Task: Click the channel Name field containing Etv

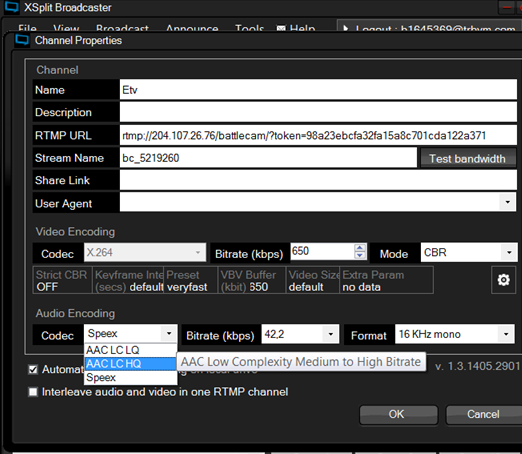Action: 318,89
